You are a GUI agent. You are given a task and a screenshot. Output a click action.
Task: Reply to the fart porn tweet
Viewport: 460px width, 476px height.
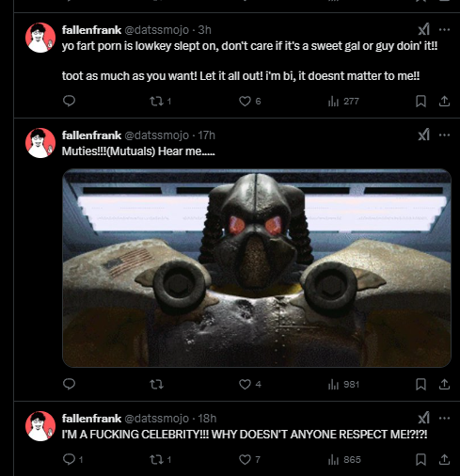pos(69,101)
